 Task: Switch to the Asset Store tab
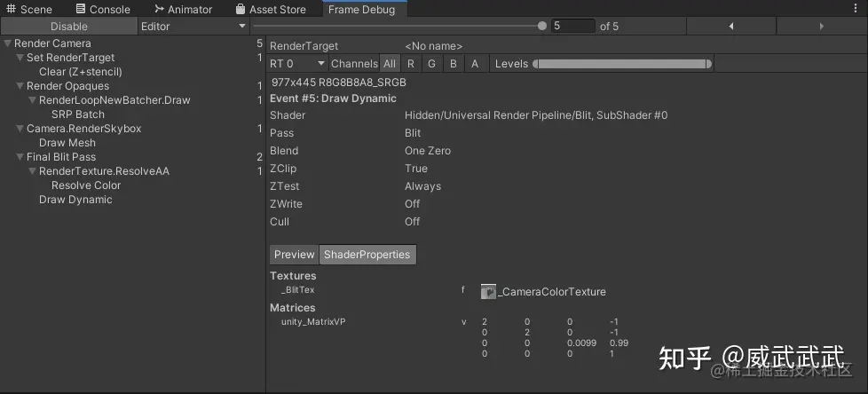pyautogui.click(x=270, y=9)
